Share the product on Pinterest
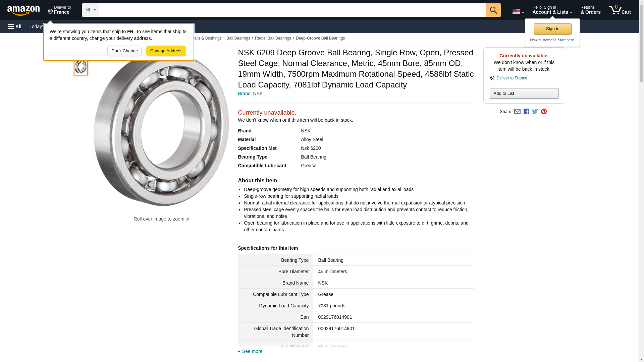The height and width of the screenshot is (362, 644). click(x=544, y=112)
